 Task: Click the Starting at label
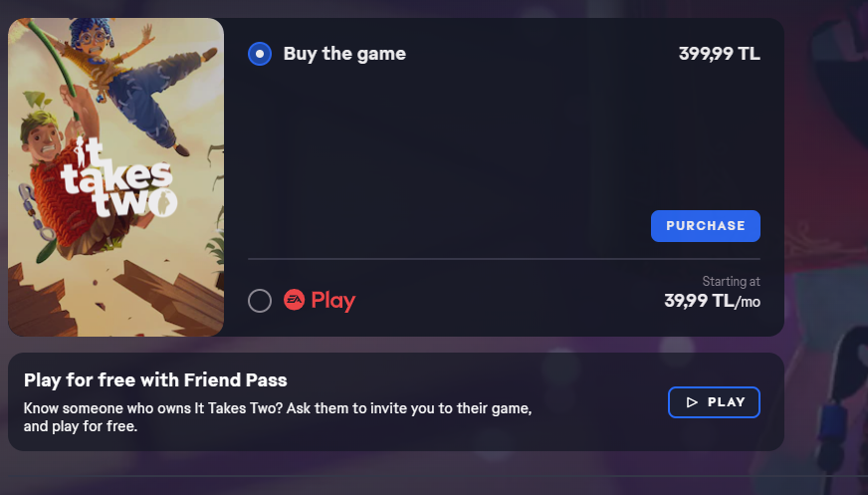tap(732, 281)
